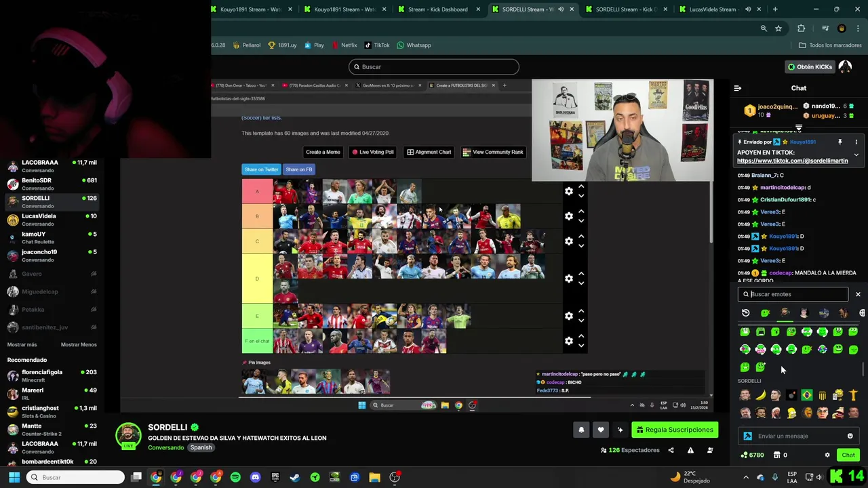This screenshot has width=868, height=488.
Task: Click Regala Suscripciones button
Action: (675, 430)
